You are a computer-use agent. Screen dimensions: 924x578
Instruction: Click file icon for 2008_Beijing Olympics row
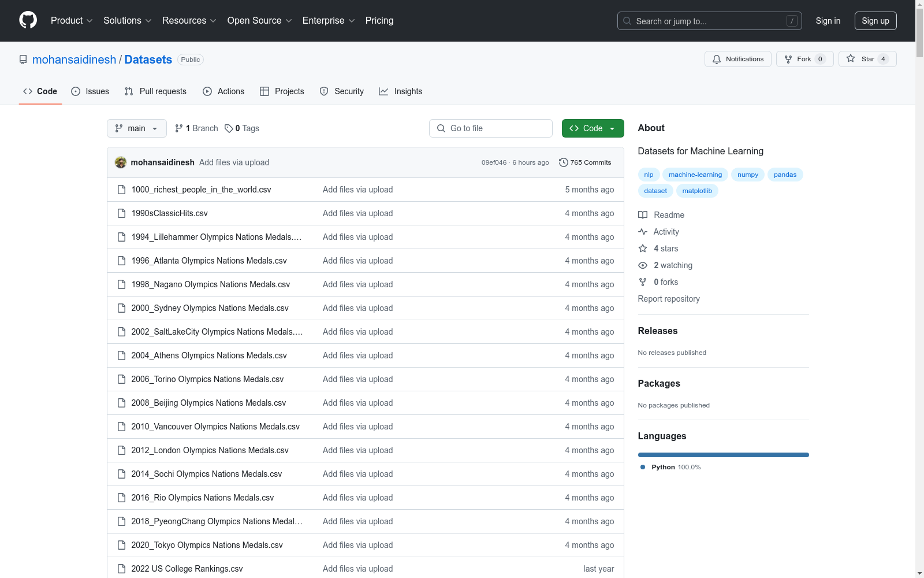tap(121, 403)
